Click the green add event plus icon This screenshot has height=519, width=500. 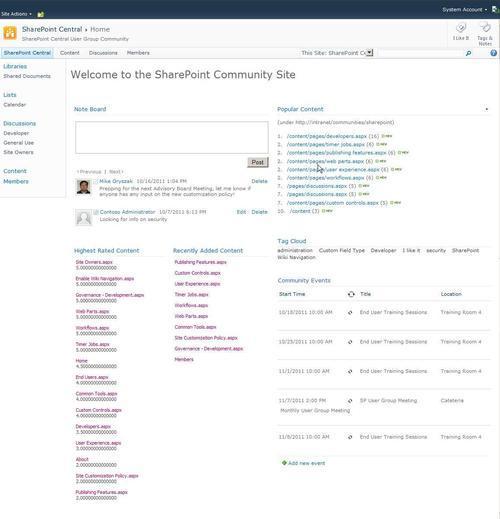click(x=284, y=463)
